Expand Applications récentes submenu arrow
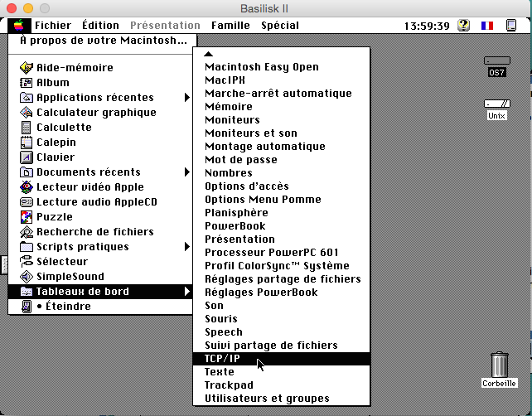This screenshot has height=416, width=532. (x=187, y=98)
